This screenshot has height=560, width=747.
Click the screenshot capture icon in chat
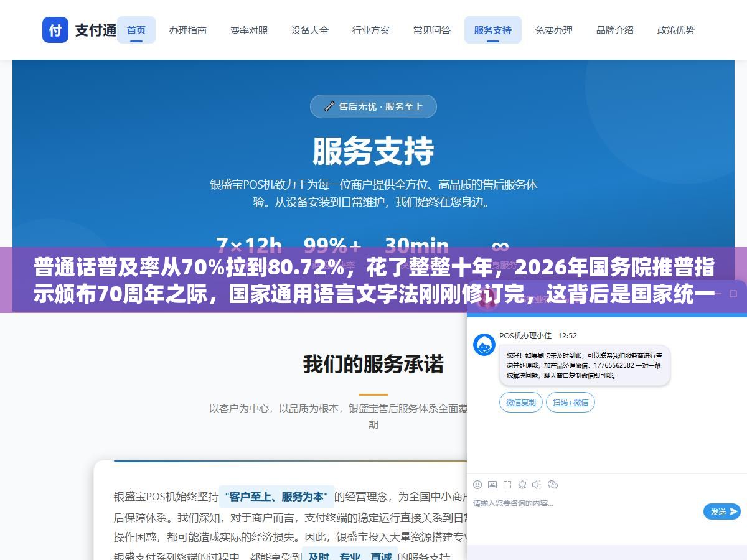(x=507, y=484)
